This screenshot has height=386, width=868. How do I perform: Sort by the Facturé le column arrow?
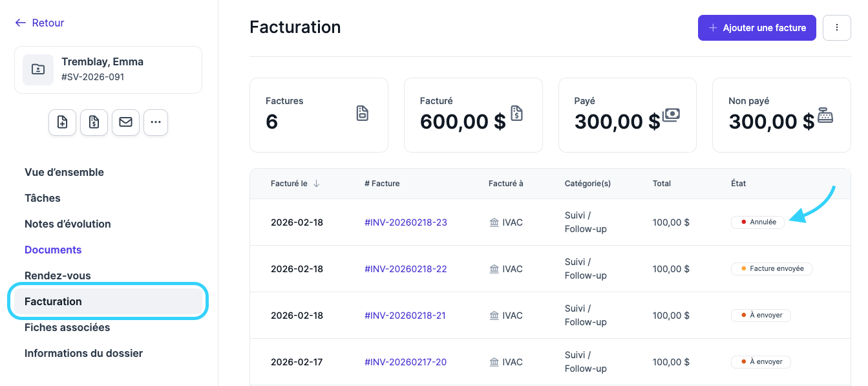pos(316,184)
